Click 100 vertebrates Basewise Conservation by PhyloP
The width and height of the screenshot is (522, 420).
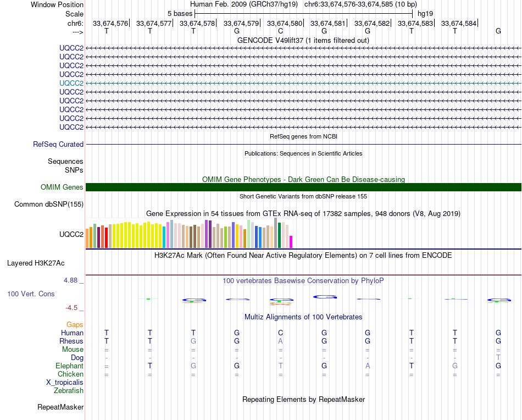coord(303,281)
